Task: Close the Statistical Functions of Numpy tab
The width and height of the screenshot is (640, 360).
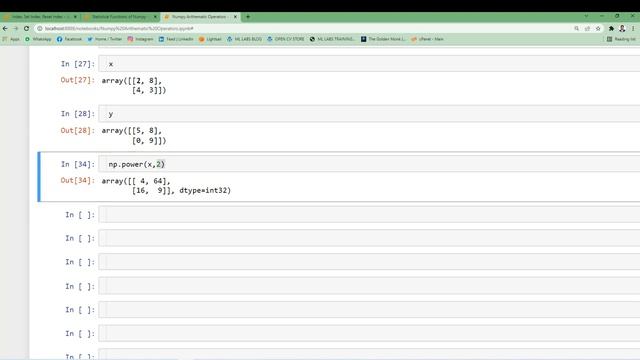Action: 155,17
